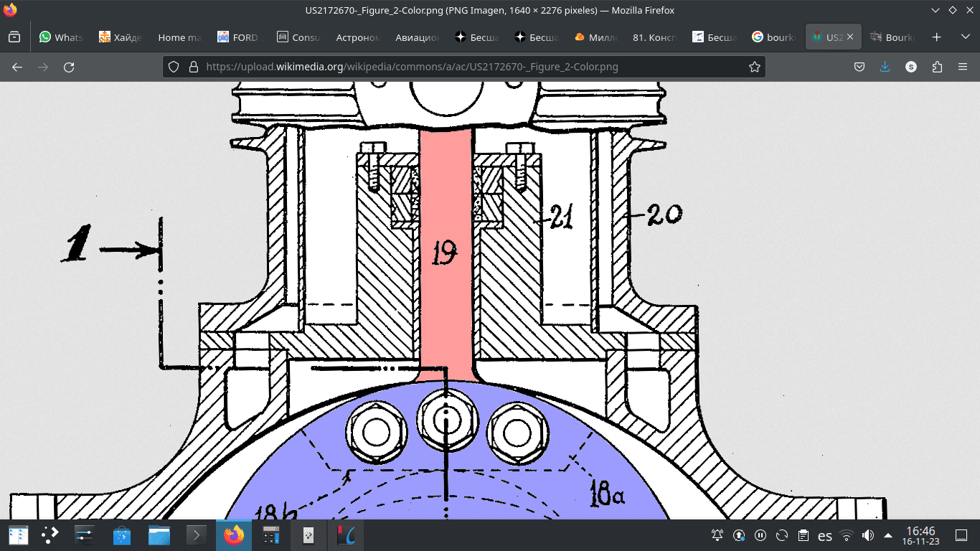
Task: Toggle bookmark star for this page
Action: tap(754, 67)
